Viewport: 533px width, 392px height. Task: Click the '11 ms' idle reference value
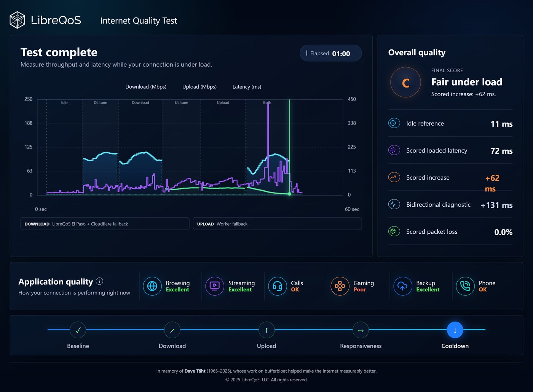501,124
